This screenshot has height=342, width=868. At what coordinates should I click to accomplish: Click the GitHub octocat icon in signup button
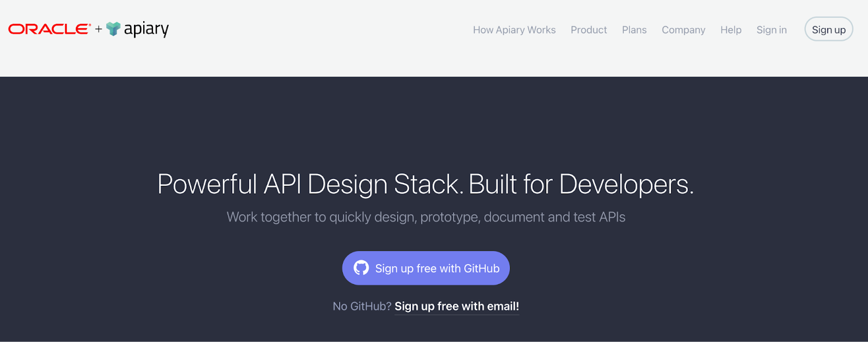point(361,268)
